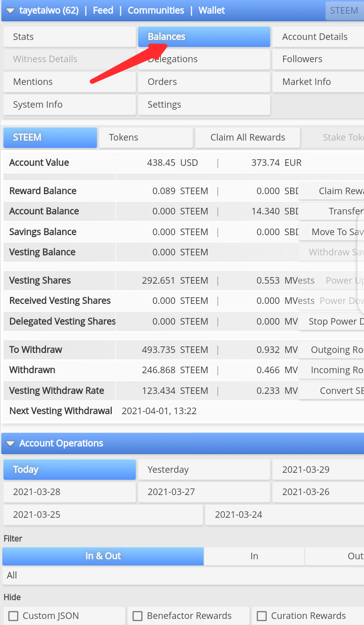Image resolution: width=364 pixels, height=625 pixels.
Task: Select the 2021-03-29 date button
Action: [318, 470]
